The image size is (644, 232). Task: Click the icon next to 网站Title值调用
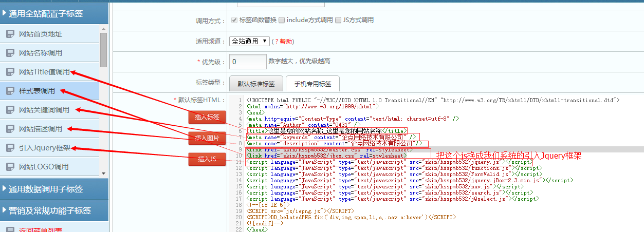click(10, 72)
